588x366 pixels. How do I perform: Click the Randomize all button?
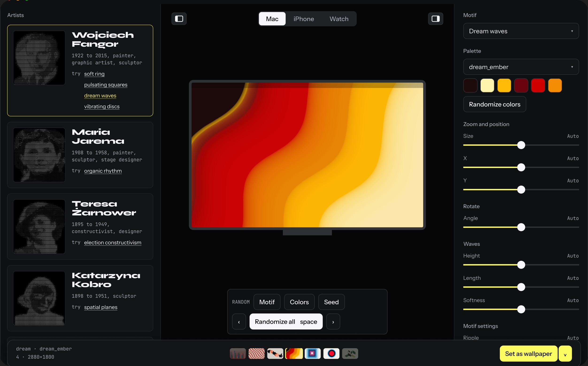(286, 321)
